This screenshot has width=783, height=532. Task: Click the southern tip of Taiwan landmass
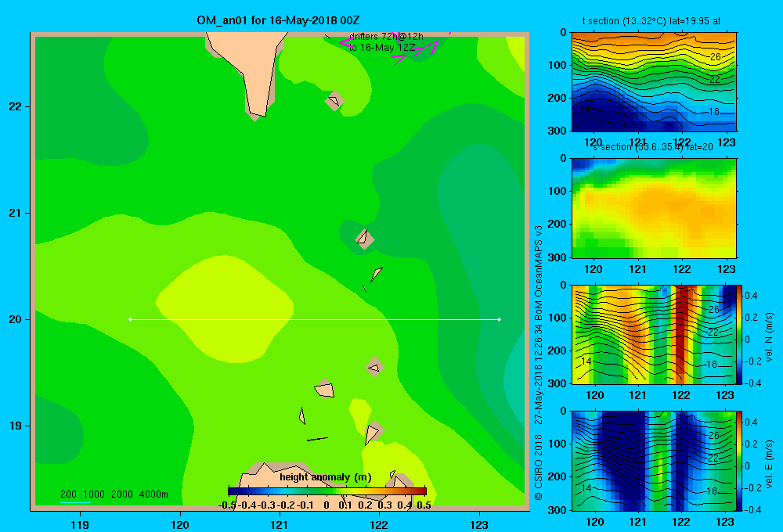258,112
